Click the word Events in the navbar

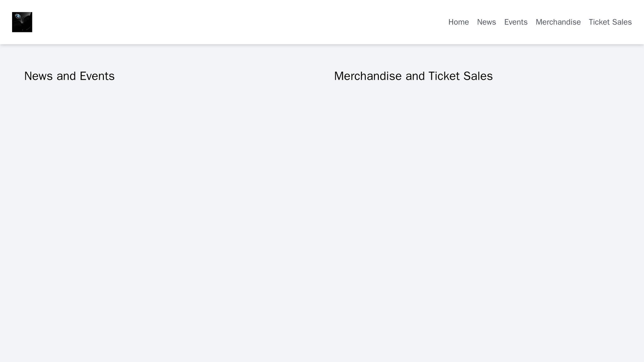(516, 22)
